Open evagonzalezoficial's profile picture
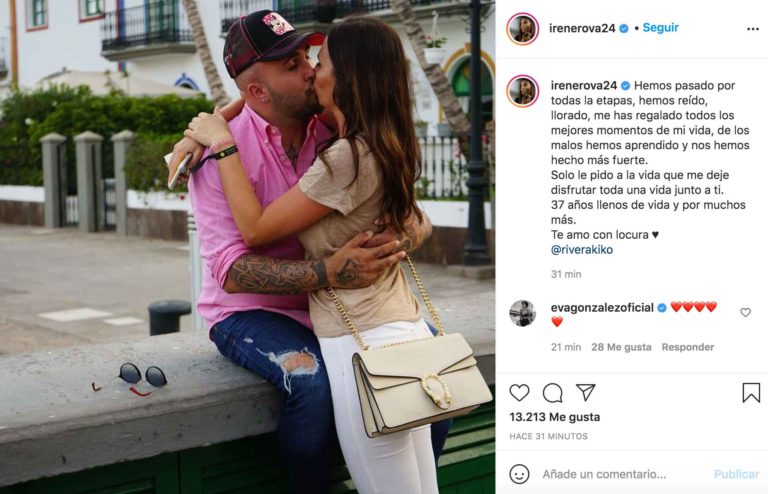Viewport: 768px width, 494px height. pyautogui.click(x=523, y=313)
